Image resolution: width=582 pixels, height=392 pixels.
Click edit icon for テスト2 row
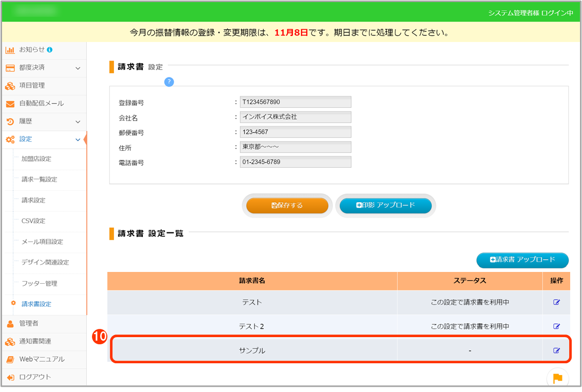click(556, 326)
